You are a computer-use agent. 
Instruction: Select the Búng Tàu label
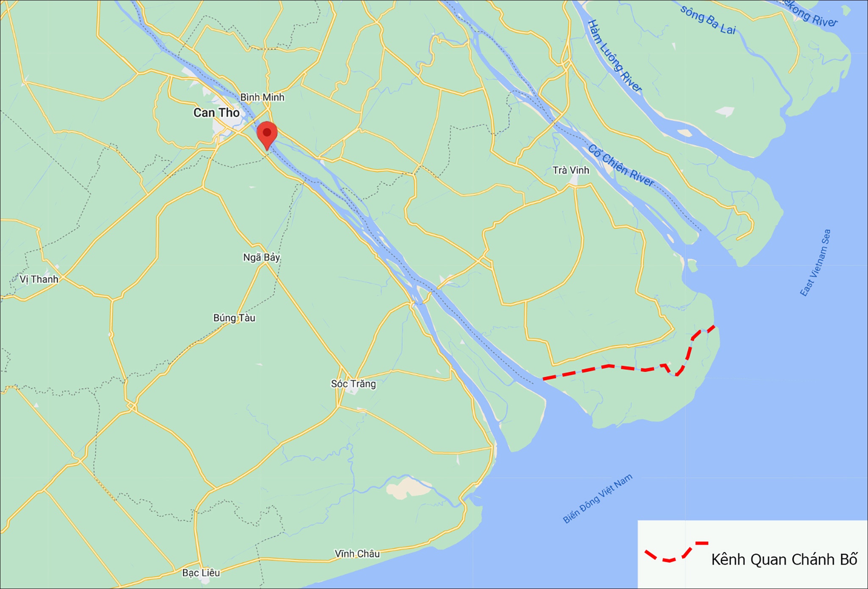[x=234, y=318]
